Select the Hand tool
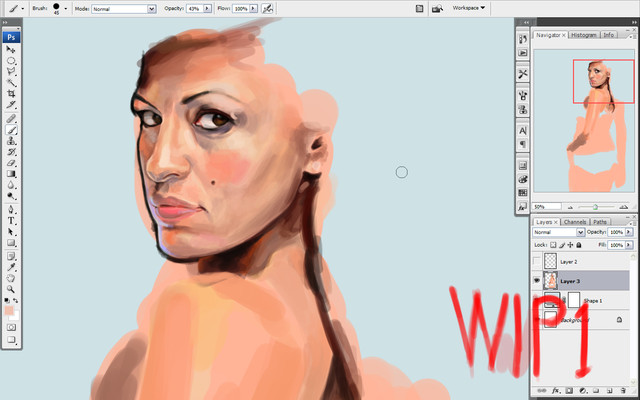Screen dimensions: 640x400 [x=11, y=278]
